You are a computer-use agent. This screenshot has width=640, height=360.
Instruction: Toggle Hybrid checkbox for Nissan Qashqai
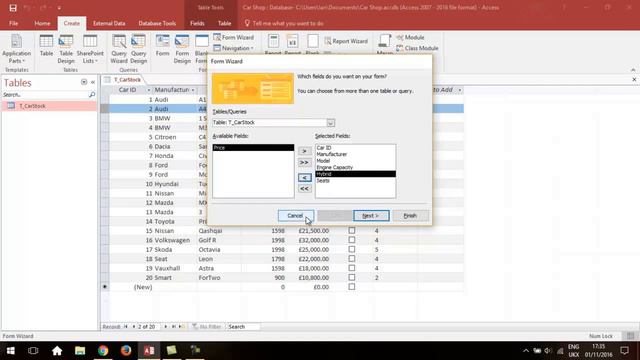pyautogui.click(x=351, y=231)
